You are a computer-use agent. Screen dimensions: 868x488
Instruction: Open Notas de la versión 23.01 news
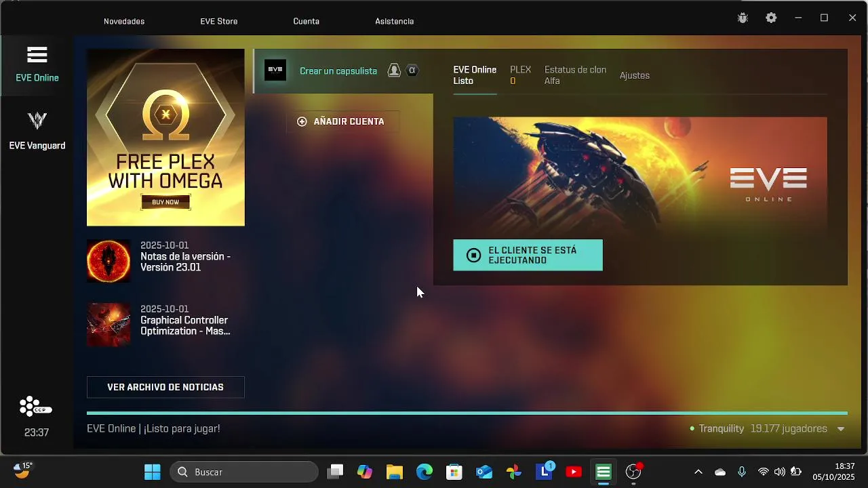click(184, 256)
